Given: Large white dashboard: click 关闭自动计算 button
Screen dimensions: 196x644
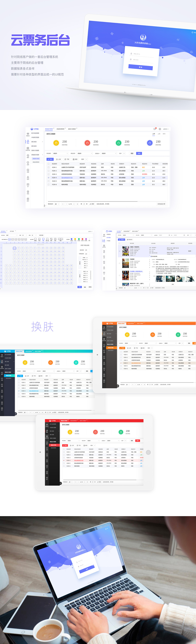Looking at the screenshot, I should (161, 204).
